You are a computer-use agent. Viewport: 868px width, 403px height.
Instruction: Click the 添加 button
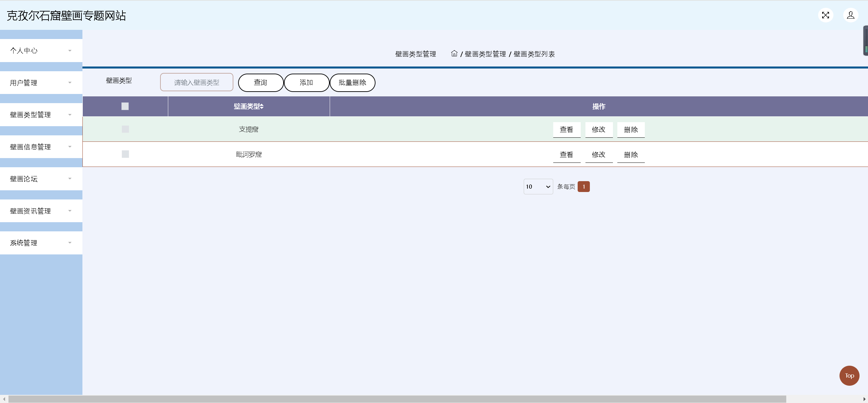tap(306, 83)
